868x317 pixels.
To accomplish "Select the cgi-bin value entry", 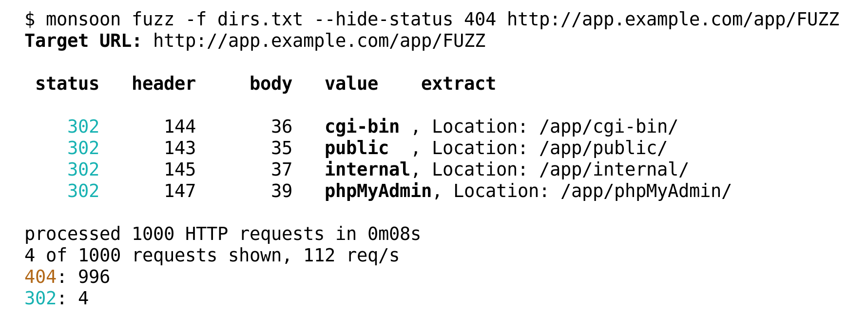I will (x=362, y=127).
